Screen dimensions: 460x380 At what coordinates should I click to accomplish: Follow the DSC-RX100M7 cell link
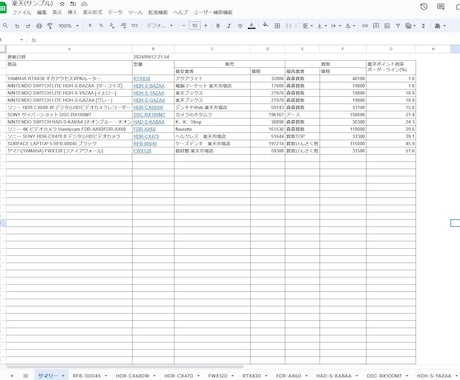click(x=149, y=115)
